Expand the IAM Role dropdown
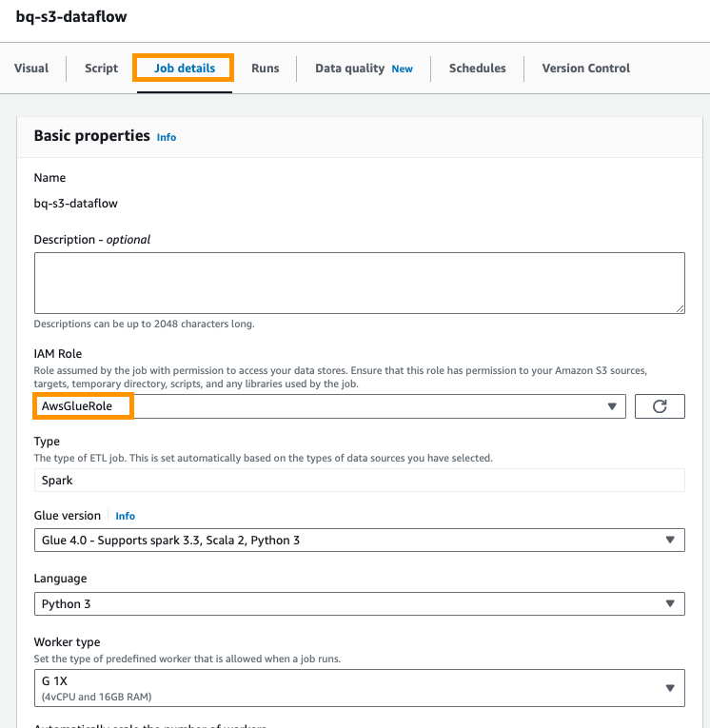The height and width of the screenshot is (728, 710). point(324,406)
